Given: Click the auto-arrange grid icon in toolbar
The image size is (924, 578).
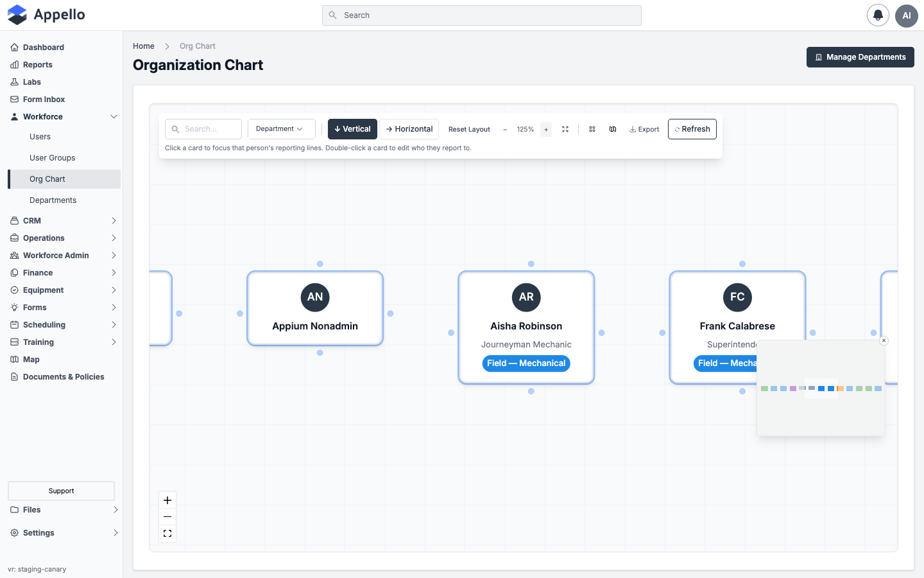Looking at the screenshot, I should click(x=592, y=129).
